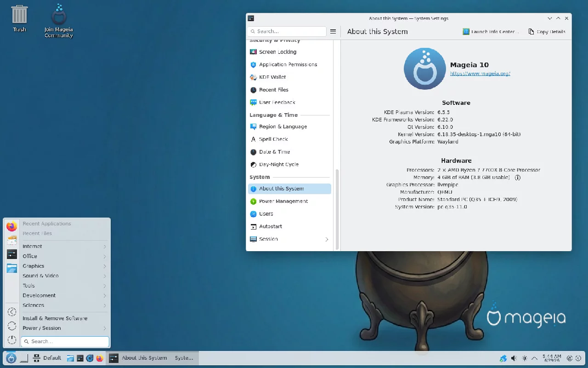
Task: Open the Trash desktop icon
Action: 19,18
